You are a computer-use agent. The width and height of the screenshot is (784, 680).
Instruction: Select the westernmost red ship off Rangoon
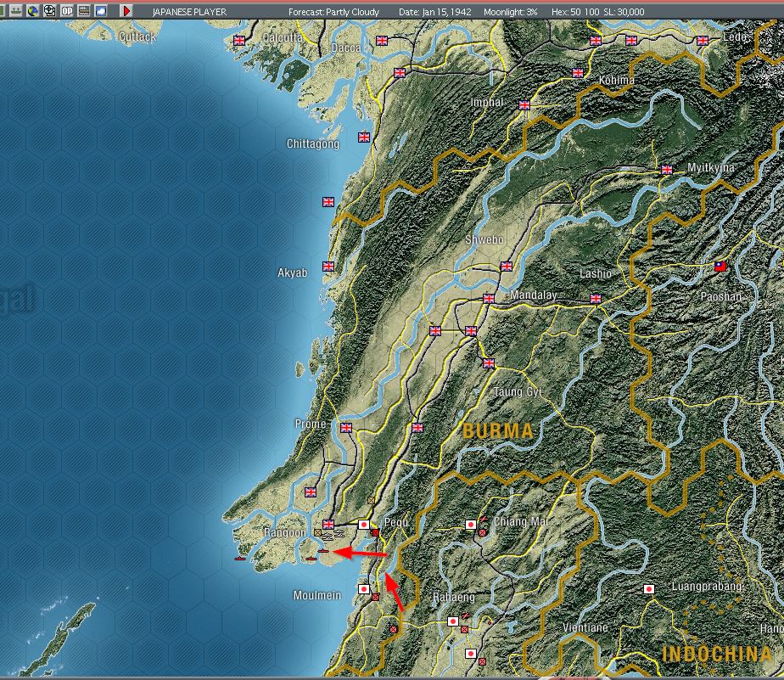point(240,559)
